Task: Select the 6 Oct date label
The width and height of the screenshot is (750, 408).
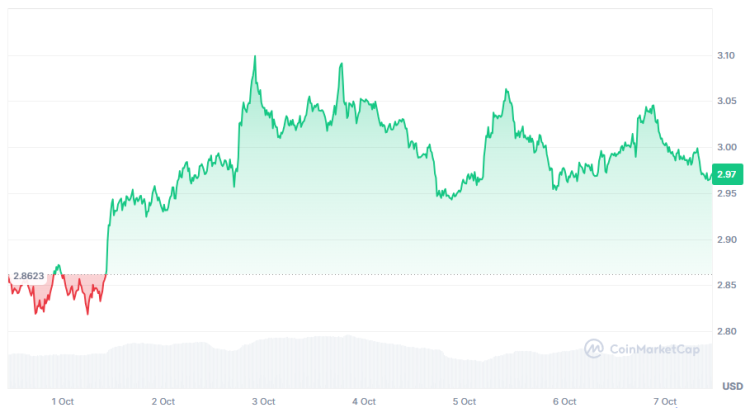Action: click(565, 401)
